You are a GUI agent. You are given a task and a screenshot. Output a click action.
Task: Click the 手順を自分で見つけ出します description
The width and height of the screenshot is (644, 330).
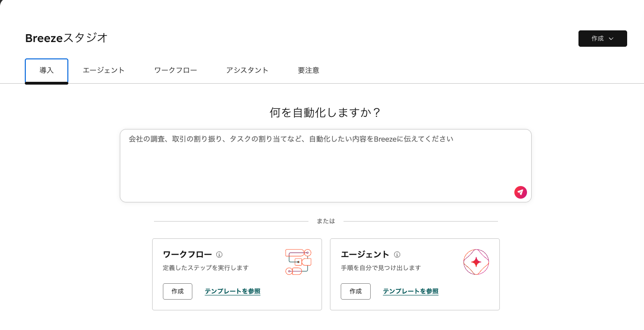point(381,268)
